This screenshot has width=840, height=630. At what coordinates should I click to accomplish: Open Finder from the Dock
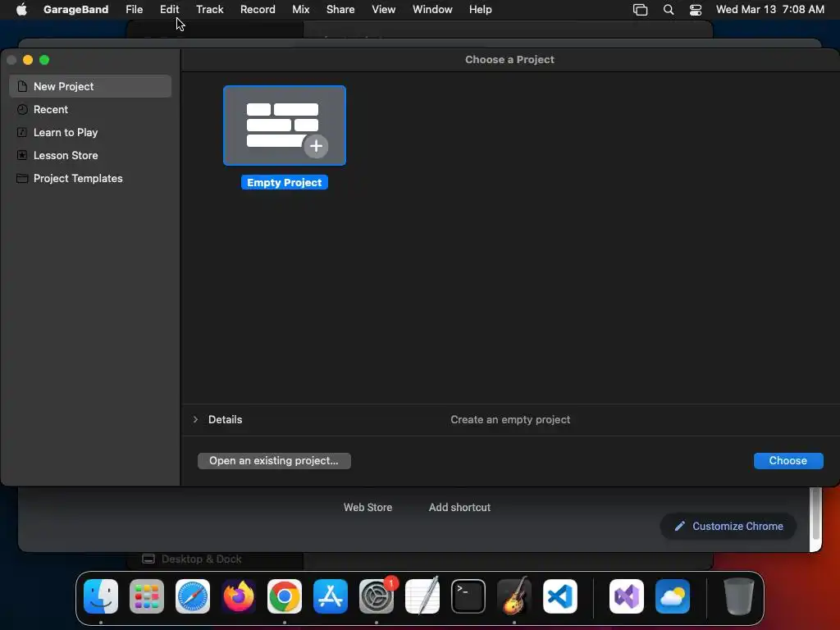101,596
